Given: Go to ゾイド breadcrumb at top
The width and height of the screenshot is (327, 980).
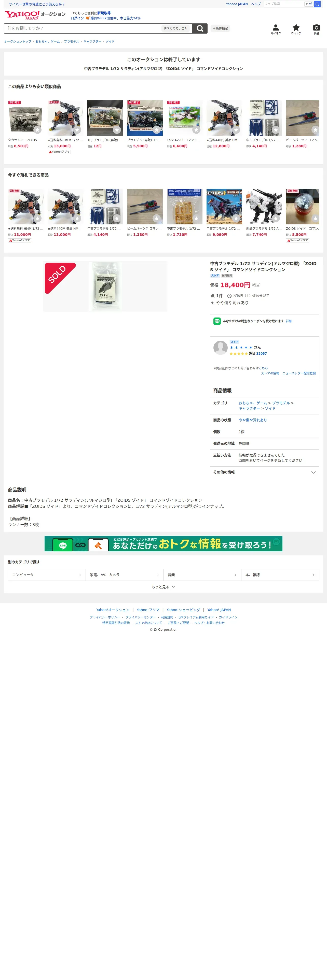Looking at the screenshot, I should click(x=110, y=41).
